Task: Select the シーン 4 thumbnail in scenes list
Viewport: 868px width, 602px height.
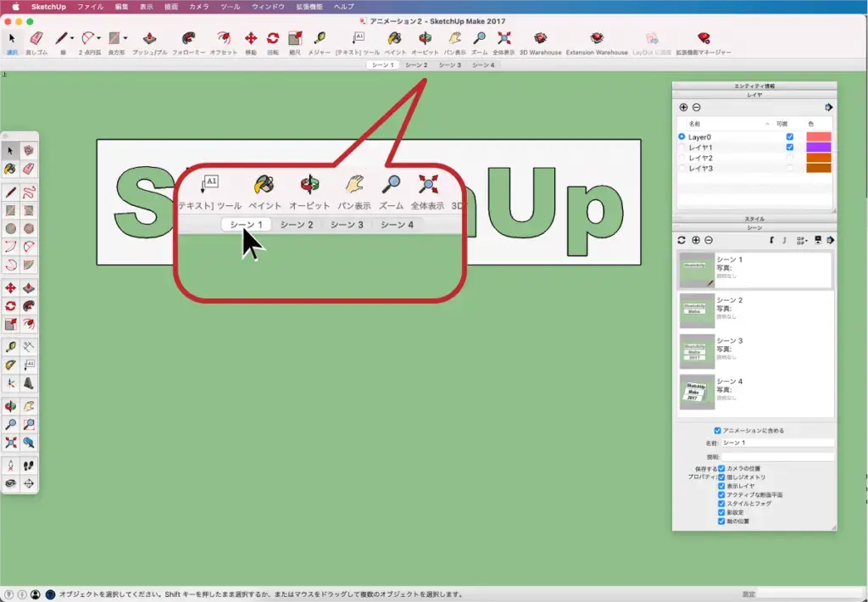Action: click(x=697, y=392)
